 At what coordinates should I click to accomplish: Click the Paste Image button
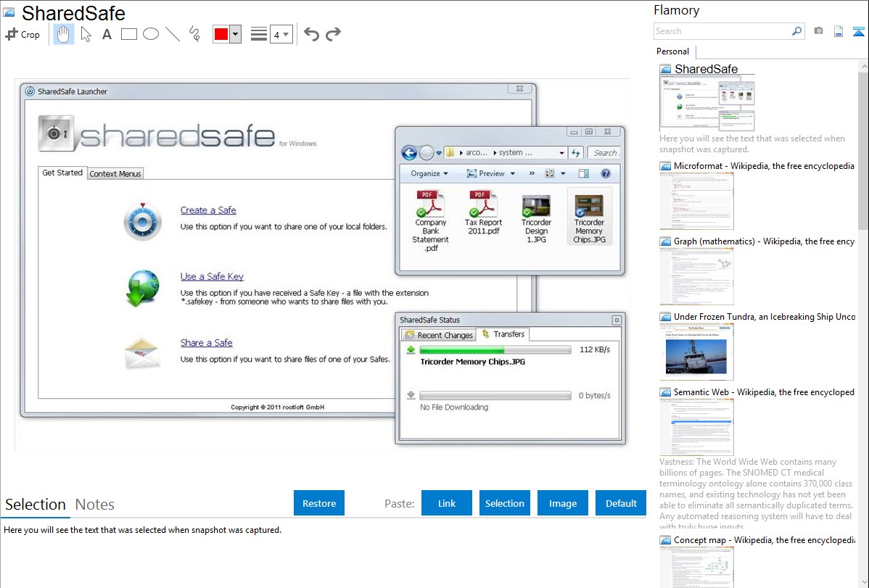tap(562, 503)
